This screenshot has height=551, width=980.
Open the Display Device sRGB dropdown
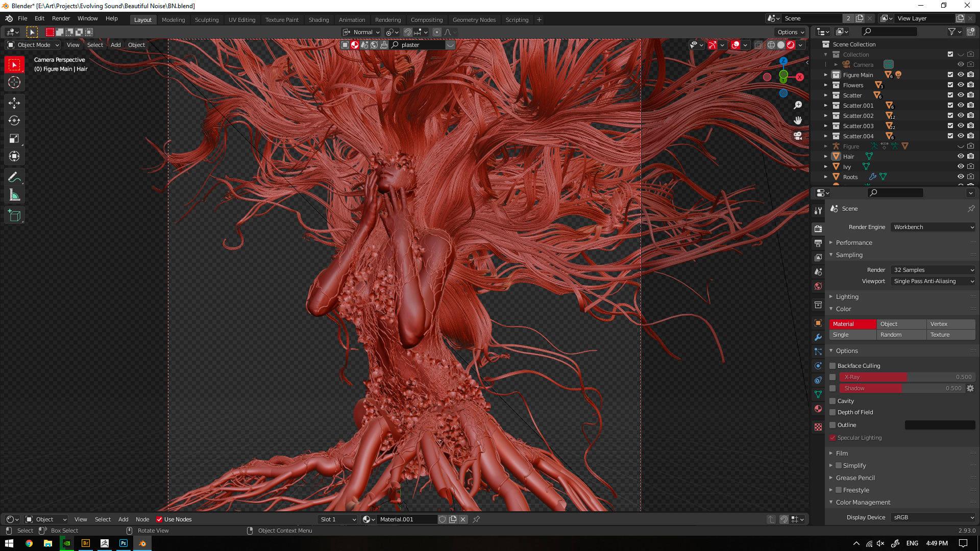point(933,517)
